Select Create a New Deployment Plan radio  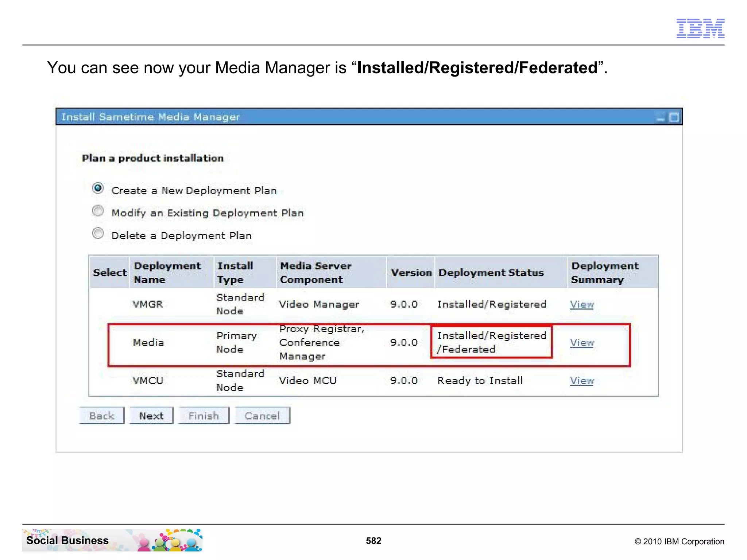(x=98, y=188)
